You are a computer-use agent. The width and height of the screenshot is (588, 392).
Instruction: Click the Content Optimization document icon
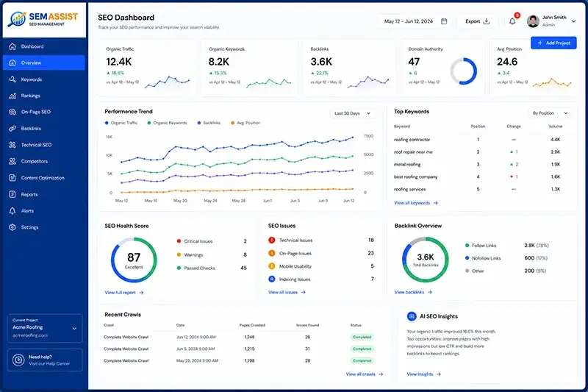tap(12, 178)
